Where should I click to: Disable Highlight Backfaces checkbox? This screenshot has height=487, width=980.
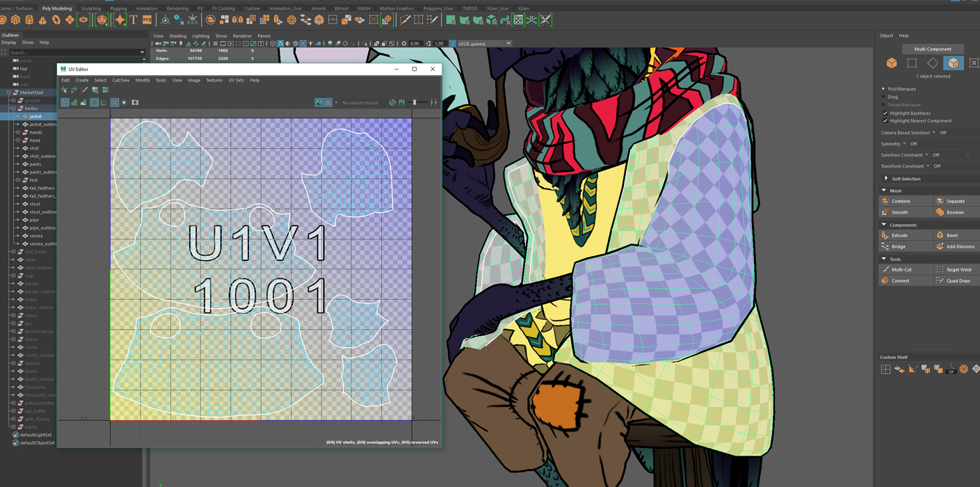pos(885,113)
